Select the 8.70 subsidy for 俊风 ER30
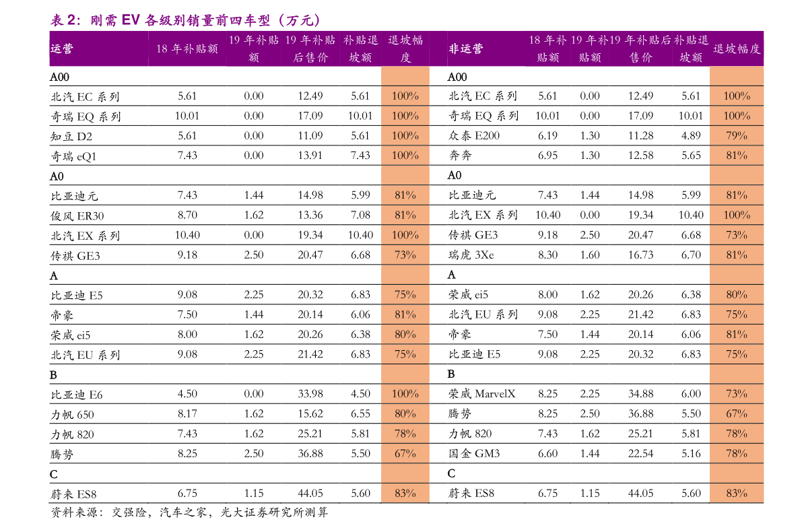The height and width of the screenshot is (532, 802). 187,215
